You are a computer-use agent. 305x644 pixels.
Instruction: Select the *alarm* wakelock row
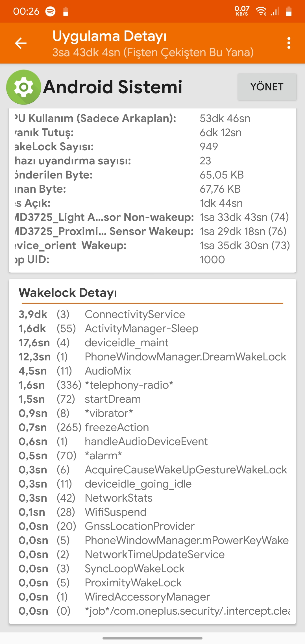[152, 456]
